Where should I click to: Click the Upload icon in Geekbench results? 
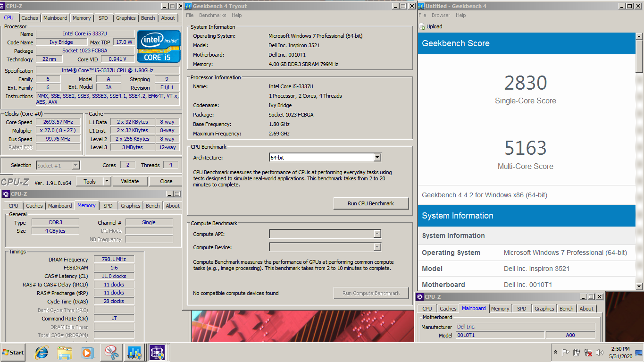point(422,27)
